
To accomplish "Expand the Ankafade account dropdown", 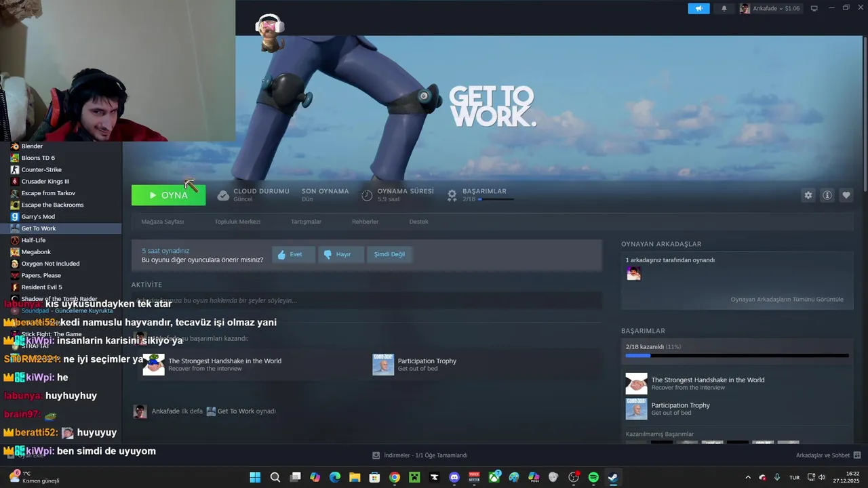I will 770,8.
